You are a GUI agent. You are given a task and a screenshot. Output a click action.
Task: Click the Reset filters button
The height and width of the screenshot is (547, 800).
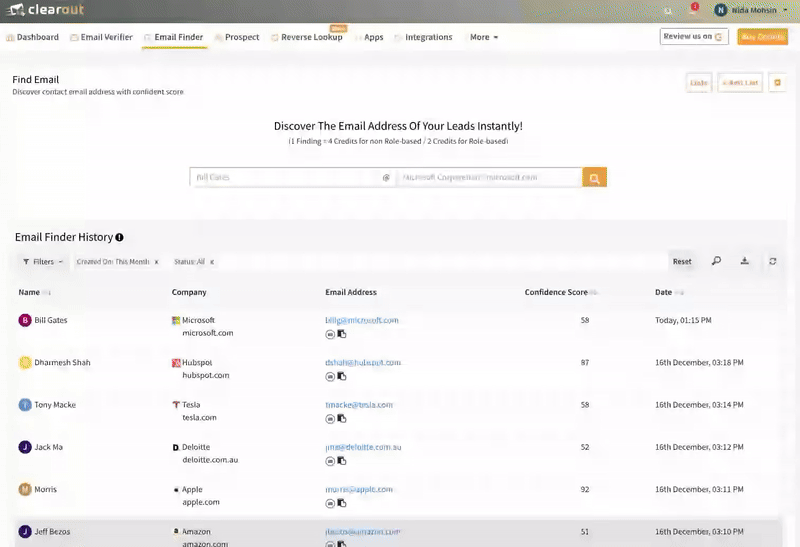[682, 262]
